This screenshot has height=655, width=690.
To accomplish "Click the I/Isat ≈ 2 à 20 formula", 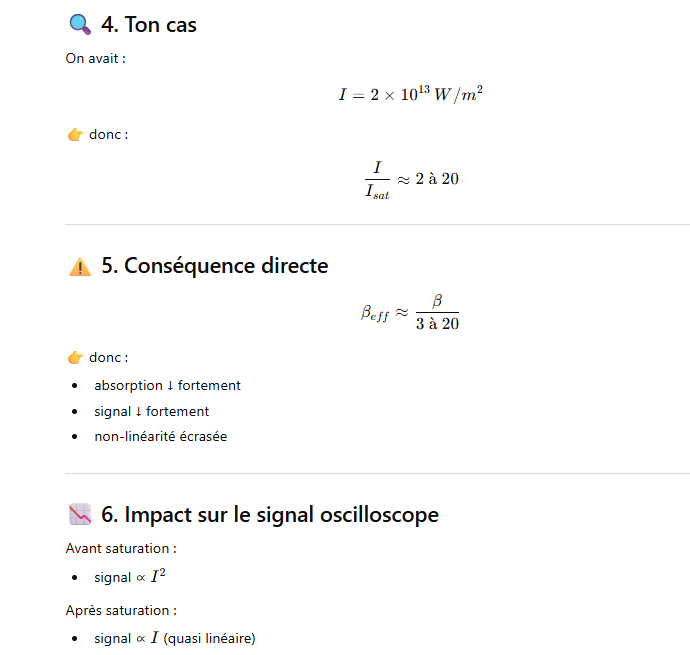I will pos(411,179).
